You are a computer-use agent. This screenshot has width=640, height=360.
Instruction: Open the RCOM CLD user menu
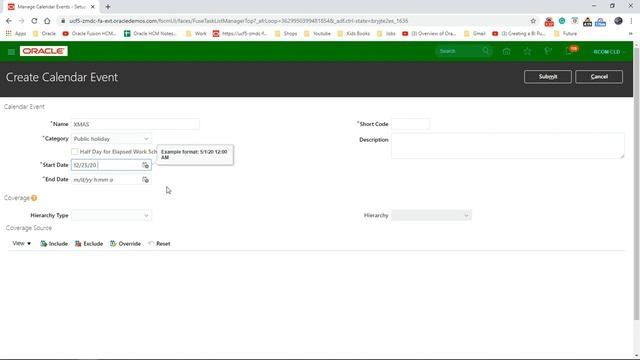coord(609,52)
